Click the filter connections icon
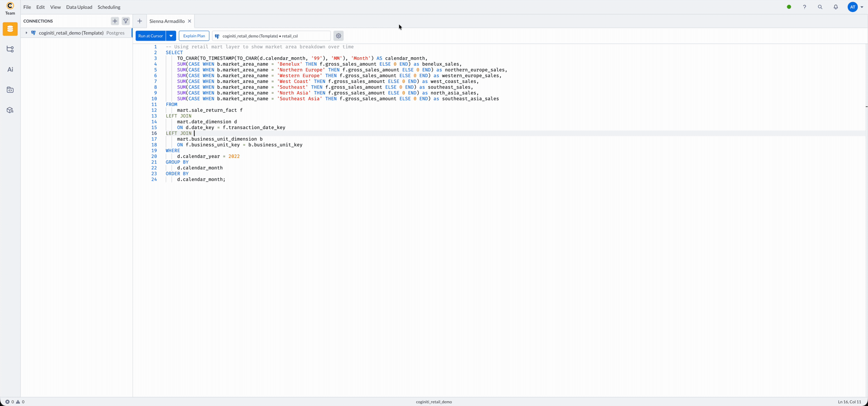Image resolution: width=868 pixels, height=406 pixels. [126, 21]
